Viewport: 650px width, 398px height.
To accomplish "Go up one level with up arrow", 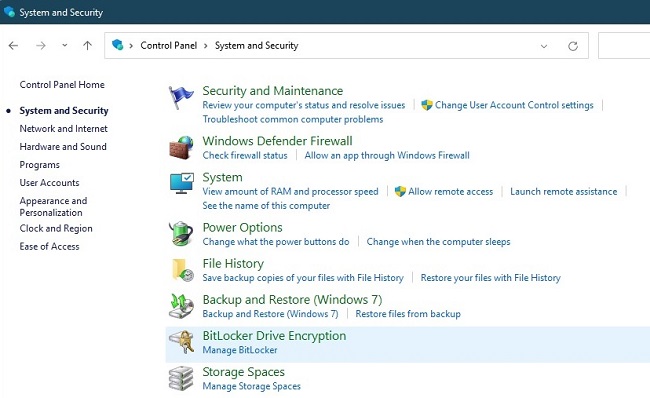I will 87,46.
